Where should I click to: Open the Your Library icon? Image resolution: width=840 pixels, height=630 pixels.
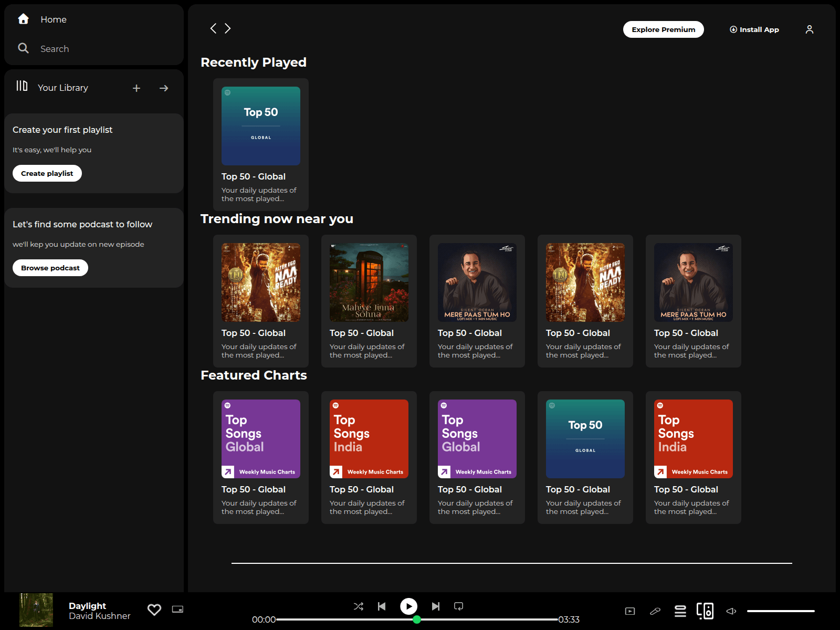[x=22, y=86]
